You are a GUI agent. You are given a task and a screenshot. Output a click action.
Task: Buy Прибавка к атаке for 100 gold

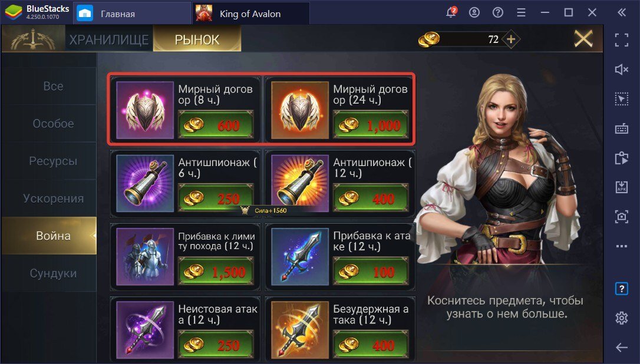tap(371, 272)
